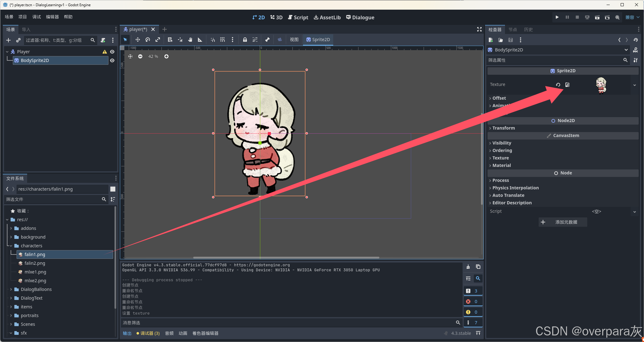
Task: Collapse the characters folder
Action: (11, 246)
